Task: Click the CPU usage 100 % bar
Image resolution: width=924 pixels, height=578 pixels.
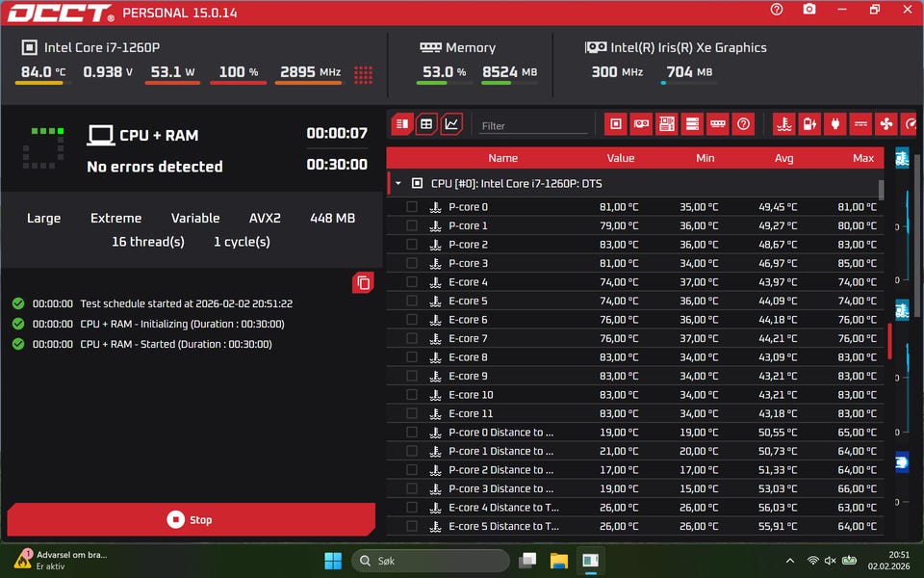Action: [x=238, y=83]
